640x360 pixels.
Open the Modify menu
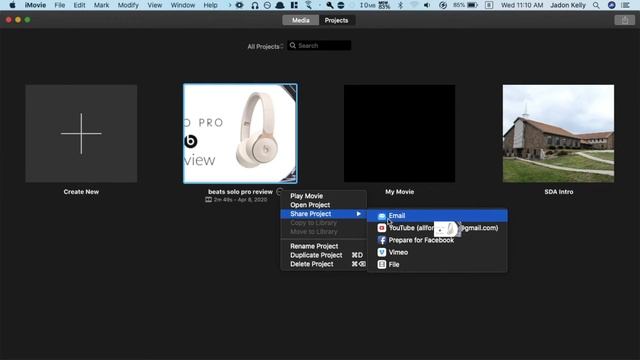click(128, 5)
